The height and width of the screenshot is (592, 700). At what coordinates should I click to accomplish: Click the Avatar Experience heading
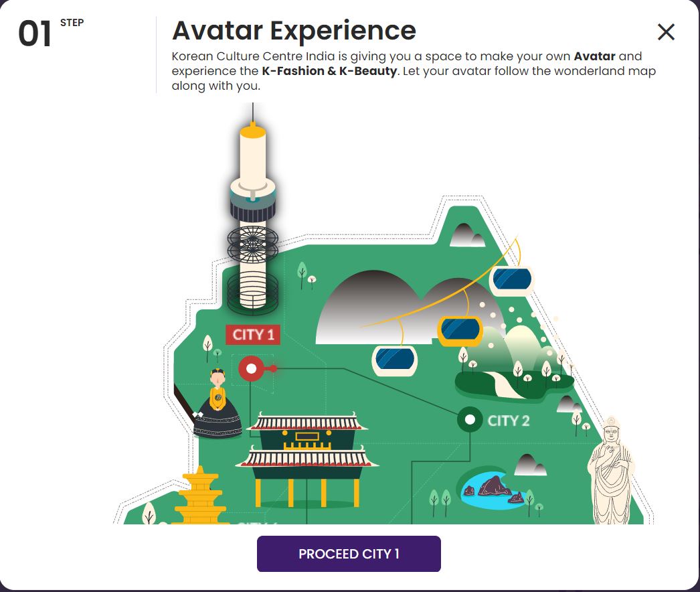[x=294, y=31]
